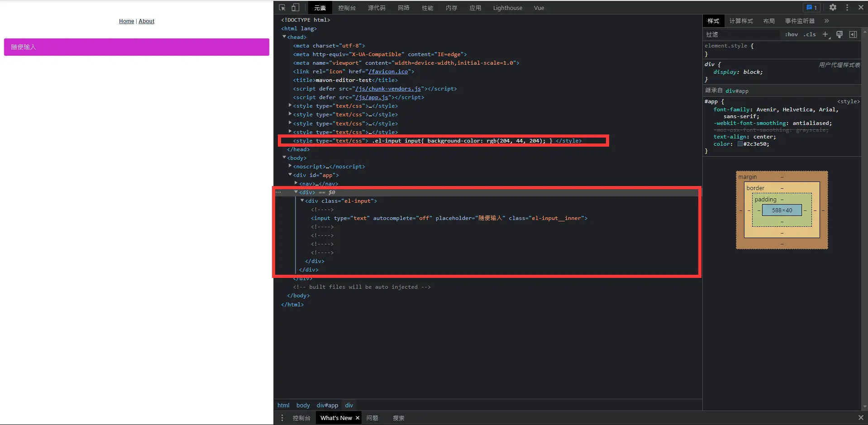The image size is (868, 425).
Task: Toggle the device toolbar emulation icon
Action: tap(295, 8)
